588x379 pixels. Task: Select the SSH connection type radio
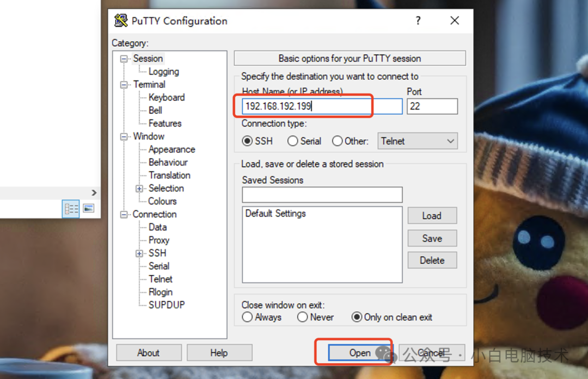tap(247, 141)
